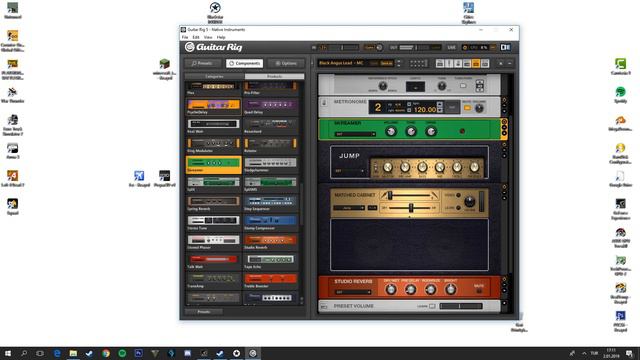Select the Tape Echo component
This screenshot has width=640, height=360.
(270, 261)
